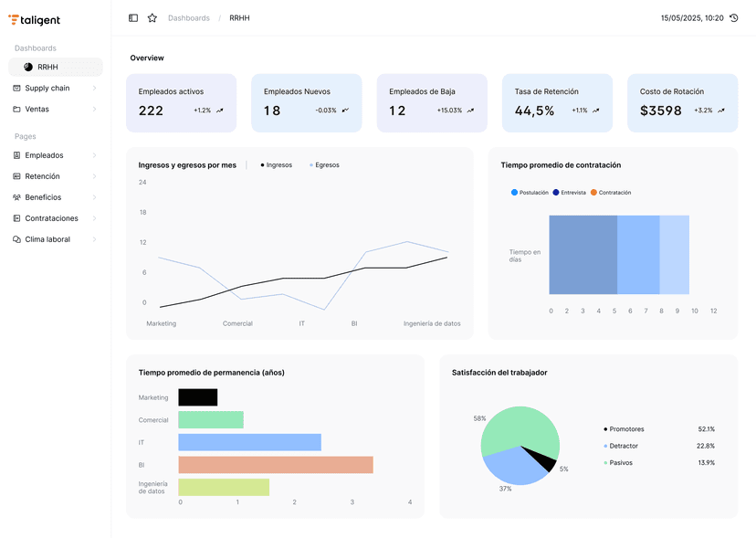Click the Beneficios people icon

tap(19, 196)
